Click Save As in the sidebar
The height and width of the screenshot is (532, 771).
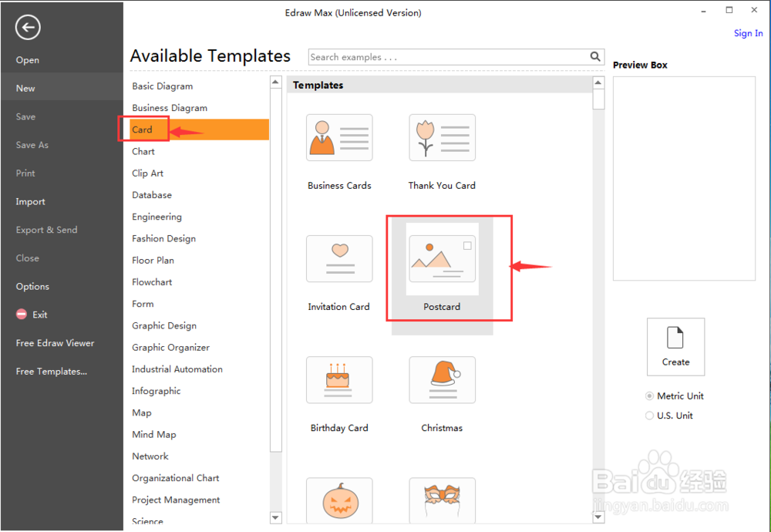coord(32,145)
